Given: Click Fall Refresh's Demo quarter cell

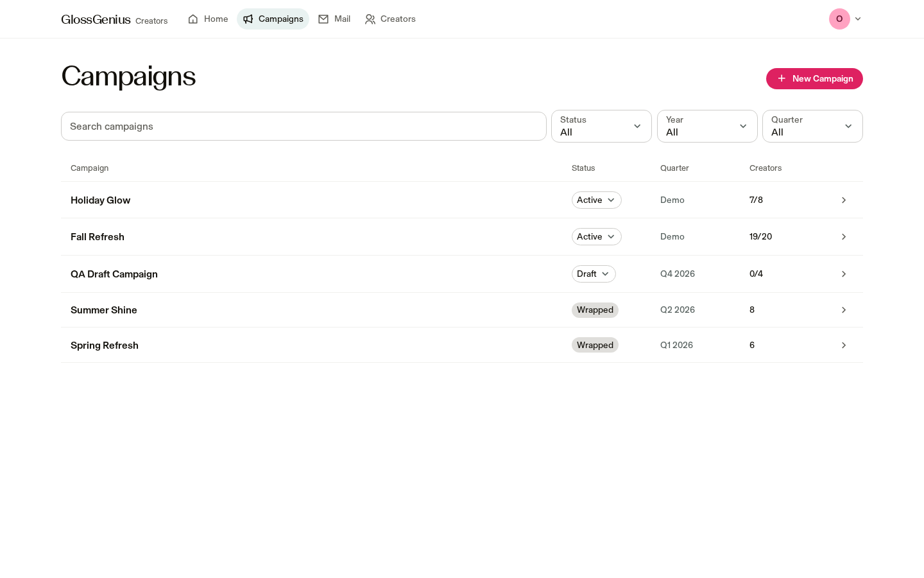Looking at the screenshot, I should pyautogui.click(x=672, y=237).
